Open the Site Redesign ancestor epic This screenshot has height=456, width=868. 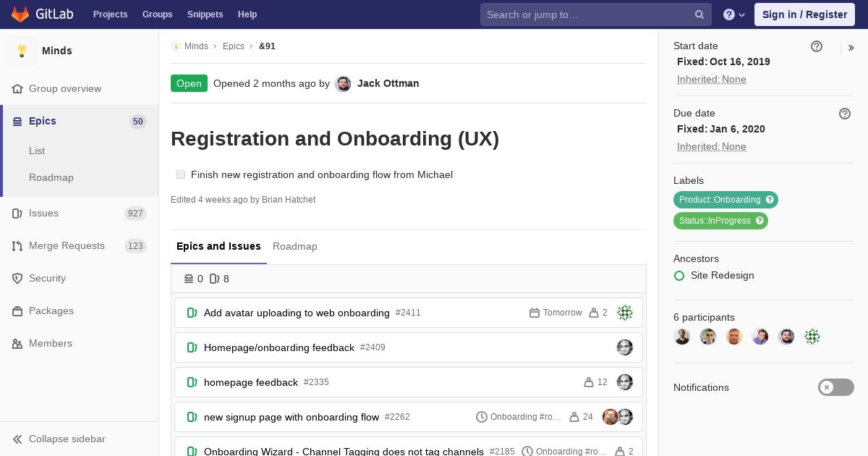click(x=723, y=275)
